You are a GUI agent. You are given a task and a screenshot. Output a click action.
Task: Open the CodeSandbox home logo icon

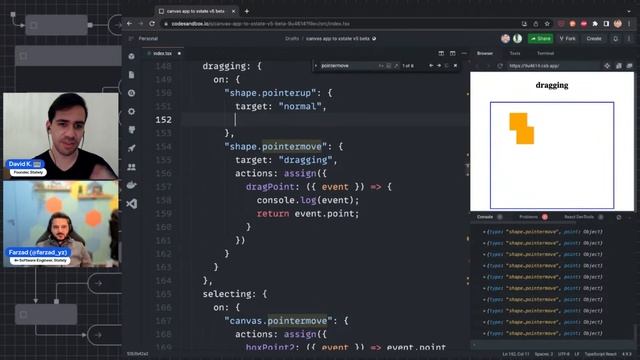[x=131, y=56]
